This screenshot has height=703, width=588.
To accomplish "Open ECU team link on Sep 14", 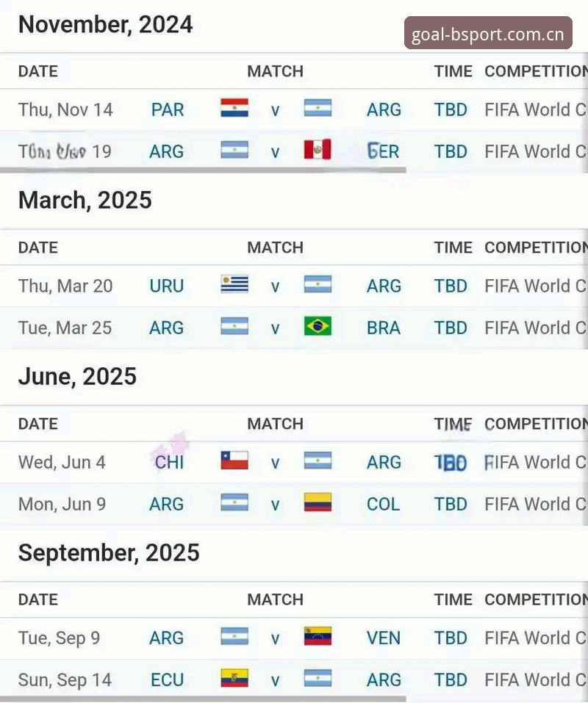I will (168, 680).
